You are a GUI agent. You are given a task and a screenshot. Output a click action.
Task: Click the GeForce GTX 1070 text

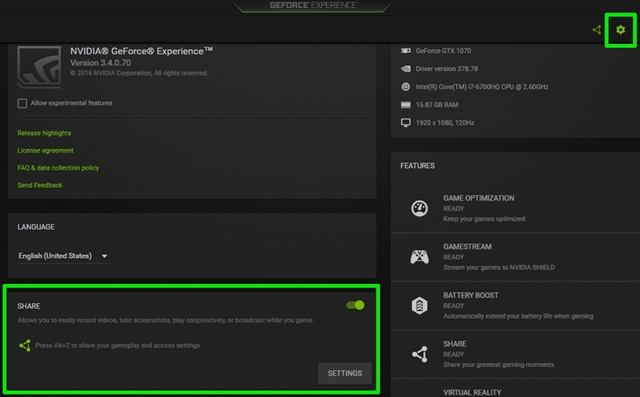click(x=443, y=51)
